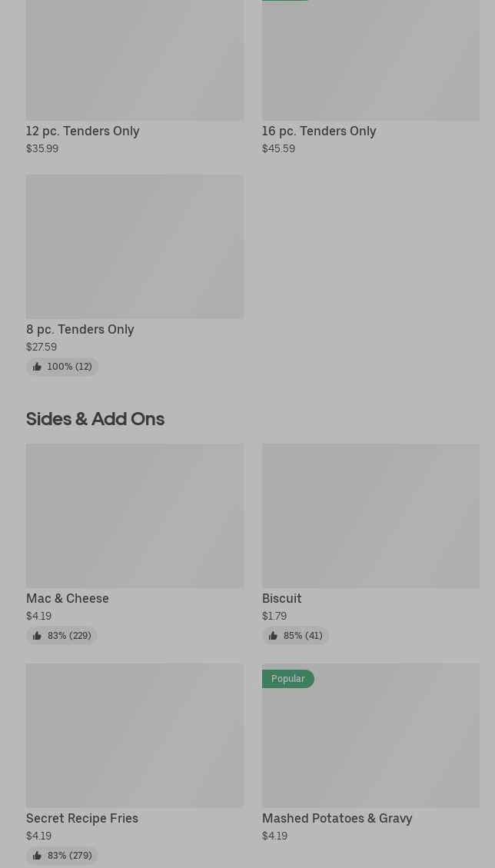Open the Mac & Cheese item photo
The width and height of the screenshot is (495, 868).
pyautogui.click(x=135, y=515)
